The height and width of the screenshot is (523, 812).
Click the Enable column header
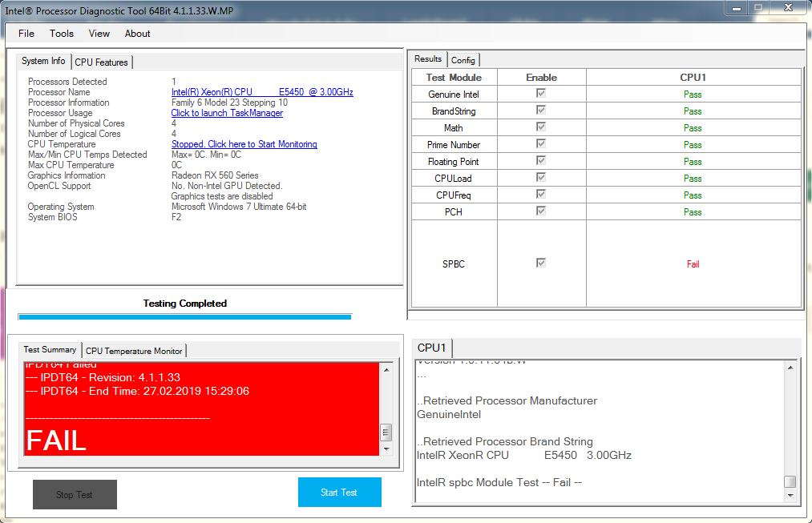[x=542, y=78]
